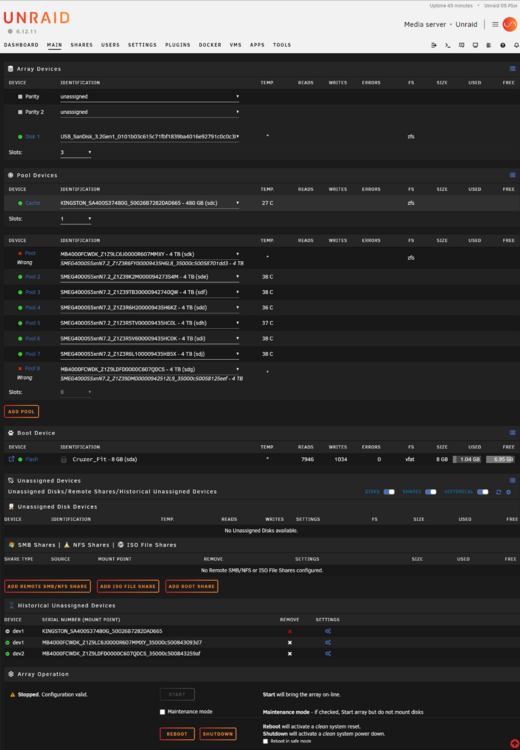The height and width of the screenshot is (750, 520).
Task: Go to the Docker tab
Action: click(210, 45)
